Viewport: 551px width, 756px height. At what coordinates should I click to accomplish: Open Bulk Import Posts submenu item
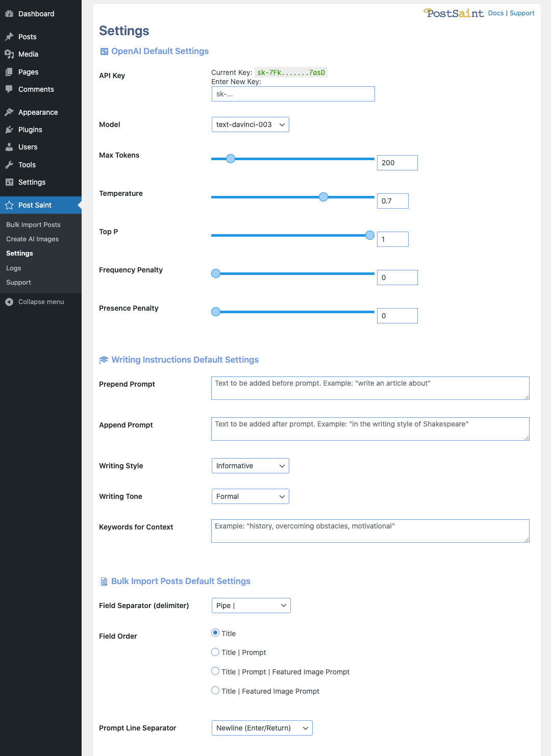(33, 225)
